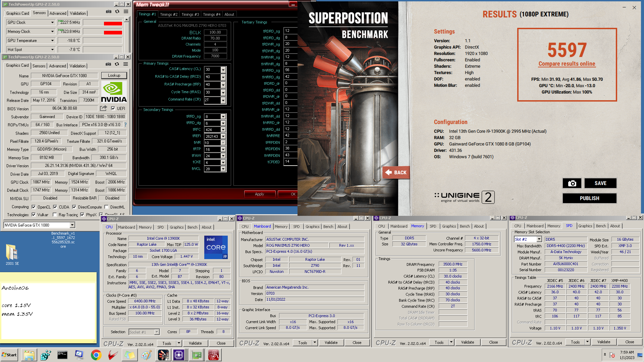Open the tRFC value dropdown in Mem TweakIt
644x362 pixels.
pos(223,130)
